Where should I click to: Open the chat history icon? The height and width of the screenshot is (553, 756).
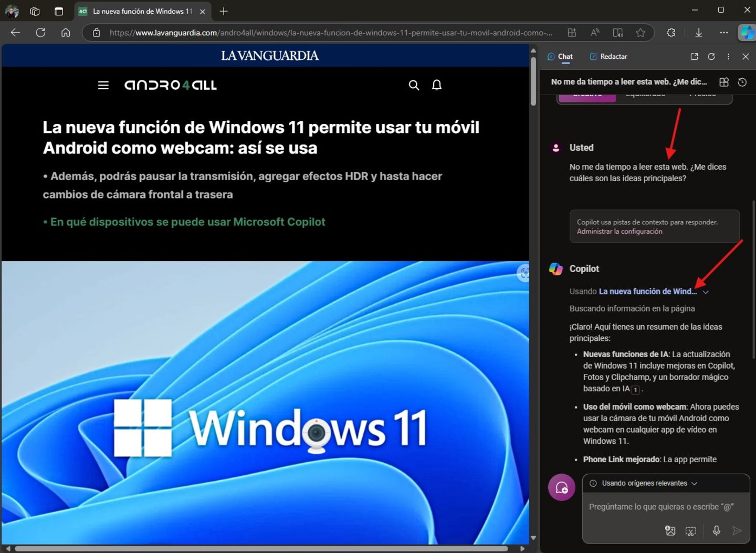click(x=742, y=82)
